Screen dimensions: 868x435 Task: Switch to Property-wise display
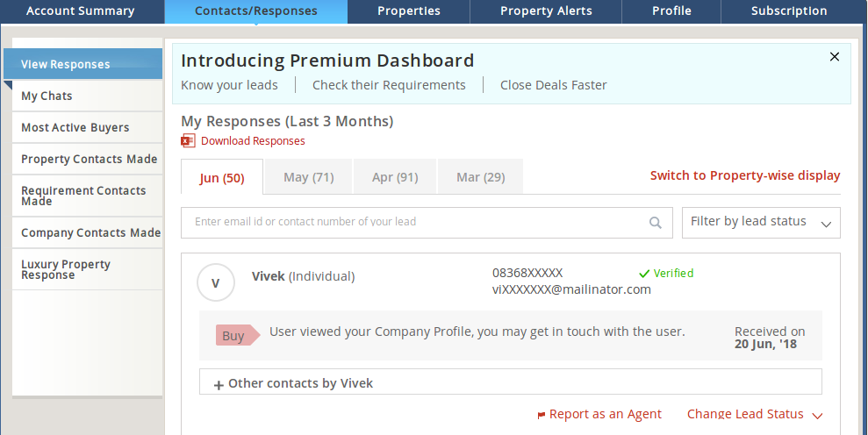(x=745, y=175)
